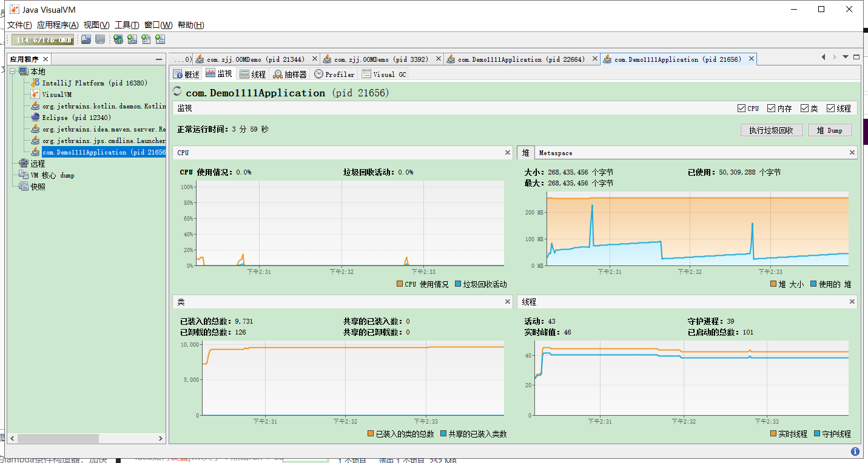Open the 文件(F) menu
The height and width of the screenshot is (463, 868).
coord(19,25)
